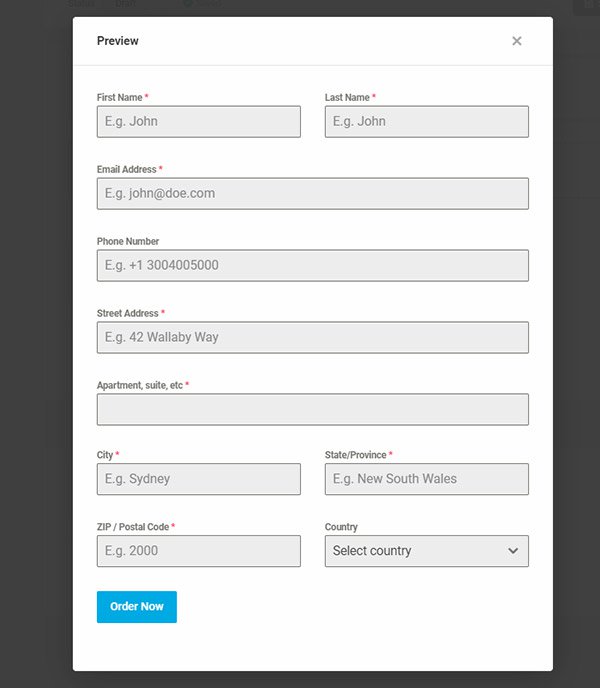This screenshot has height=688, width=600.
Task: Click the First Name label text
Action: [119, 98]
